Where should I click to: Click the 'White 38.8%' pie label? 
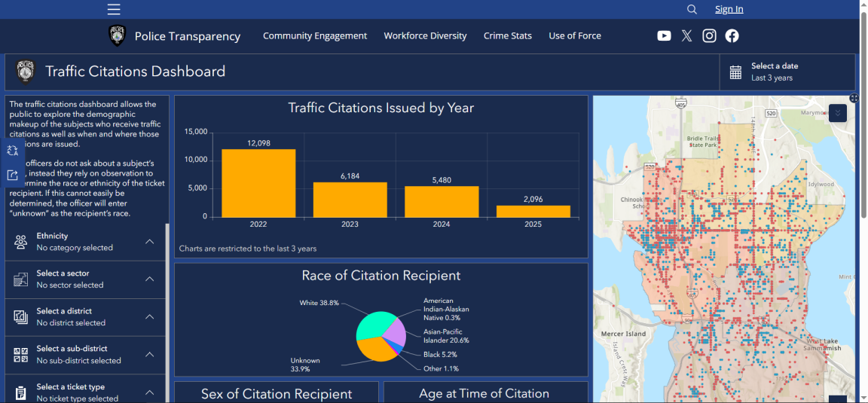point(319,304)
